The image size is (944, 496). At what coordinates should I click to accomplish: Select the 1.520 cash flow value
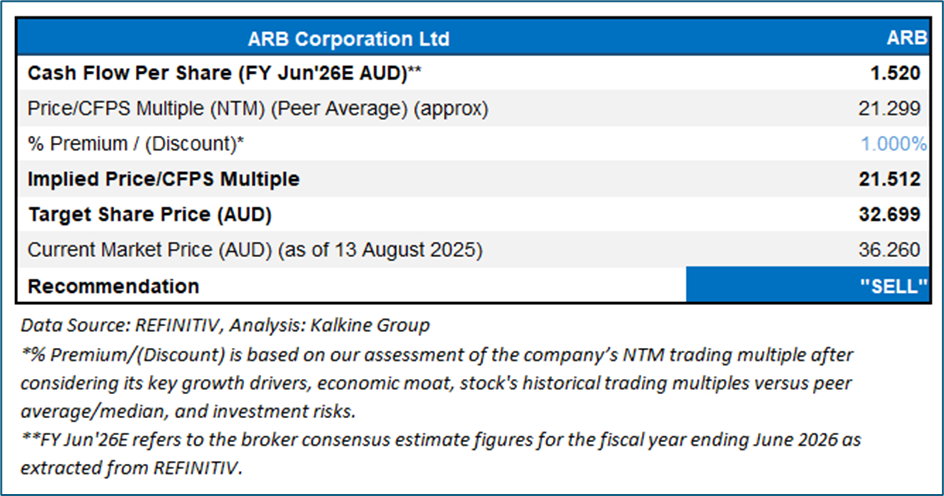[x=897, y=74]
